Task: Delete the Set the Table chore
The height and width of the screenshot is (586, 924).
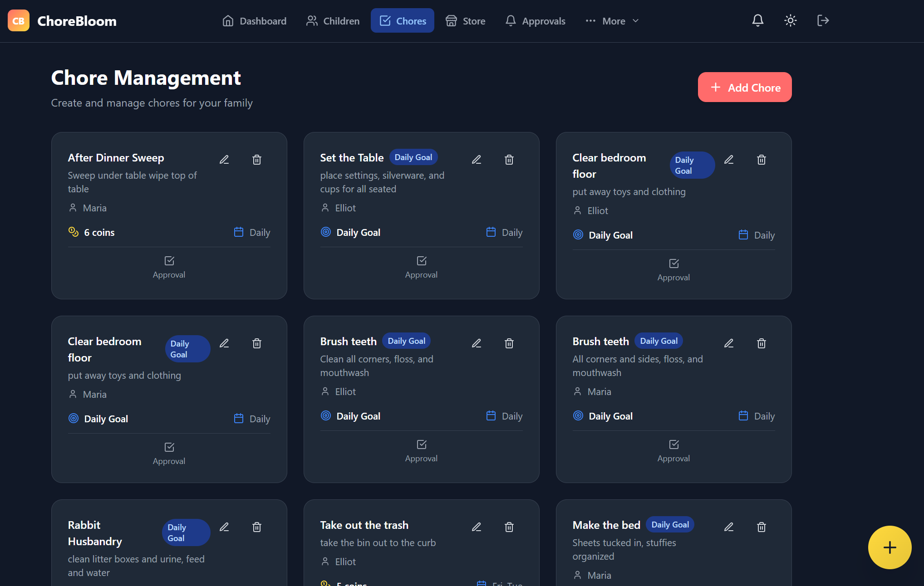Action: (509, 160)
